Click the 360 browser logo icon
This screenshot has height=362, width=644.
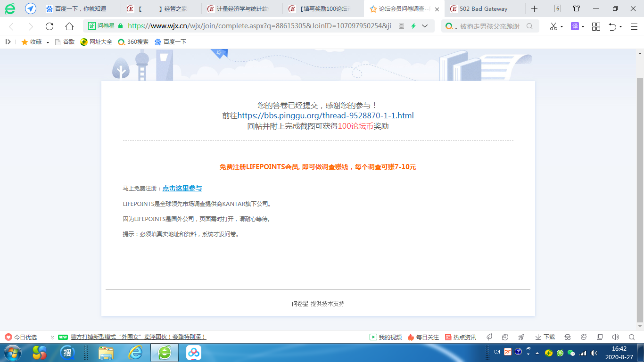pyautogui.click(x=10, y=8)
